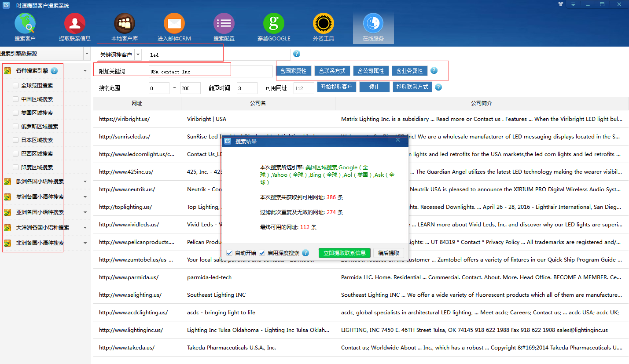Launch the 穿越GOOGLE green icon

(274, 24)
